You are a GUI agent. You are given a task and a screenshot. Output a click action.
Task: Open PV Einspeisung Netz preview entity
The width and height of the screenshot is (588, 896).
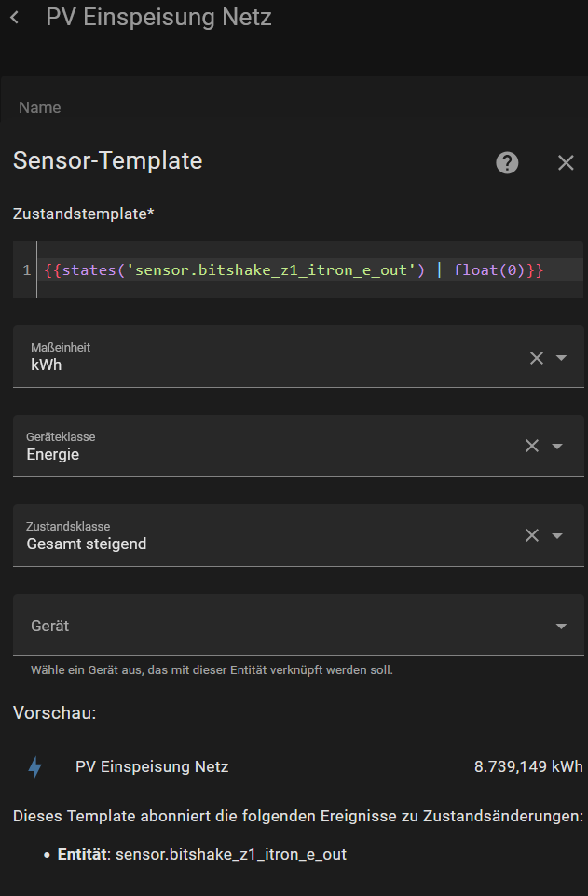click(152, 766)
